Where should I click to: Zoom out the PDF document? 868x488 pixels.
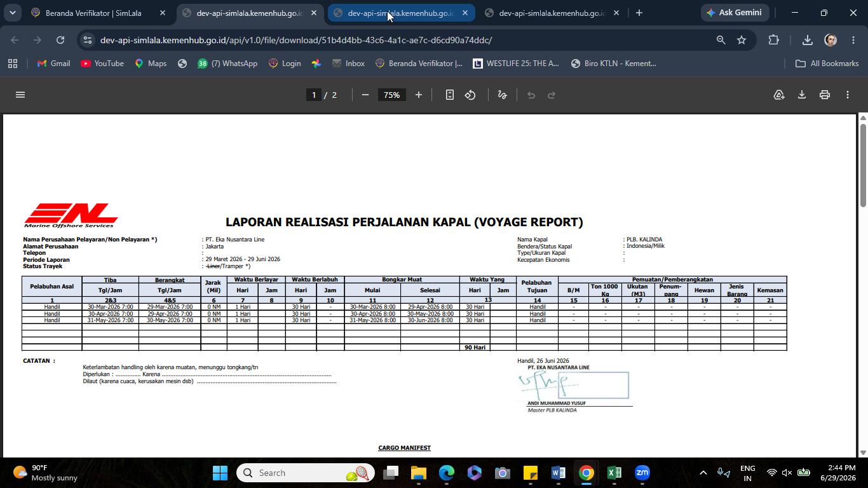[365, 95]
